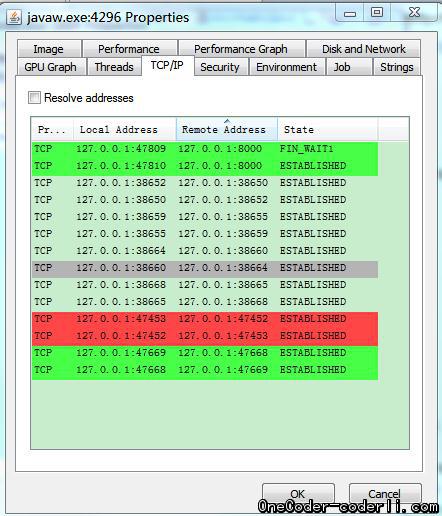Open the Strings tab

click(397, 67)
